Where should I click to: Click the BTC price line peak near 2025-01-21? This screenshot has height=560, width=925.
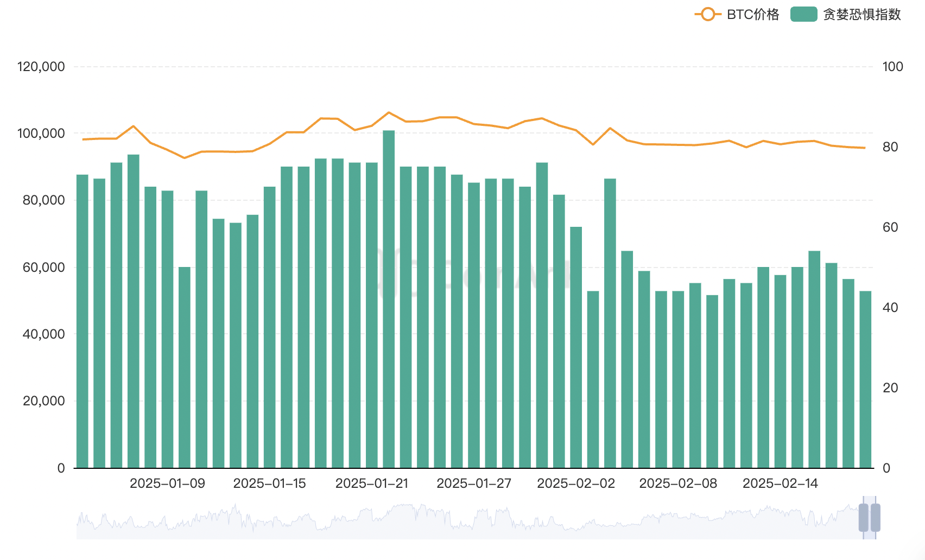point(389,112)
